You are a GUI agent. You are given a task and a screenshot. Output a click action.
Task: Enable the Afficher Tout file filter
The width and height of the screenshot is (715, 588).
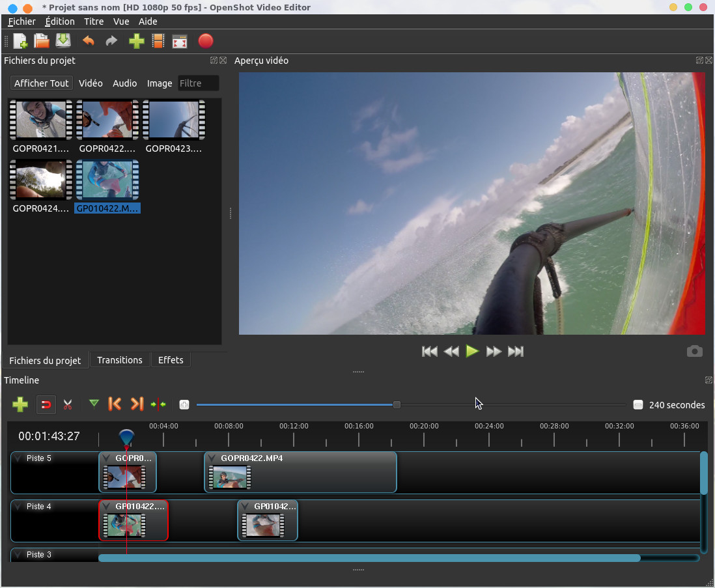pyautogui.click(x=41, y=83)
